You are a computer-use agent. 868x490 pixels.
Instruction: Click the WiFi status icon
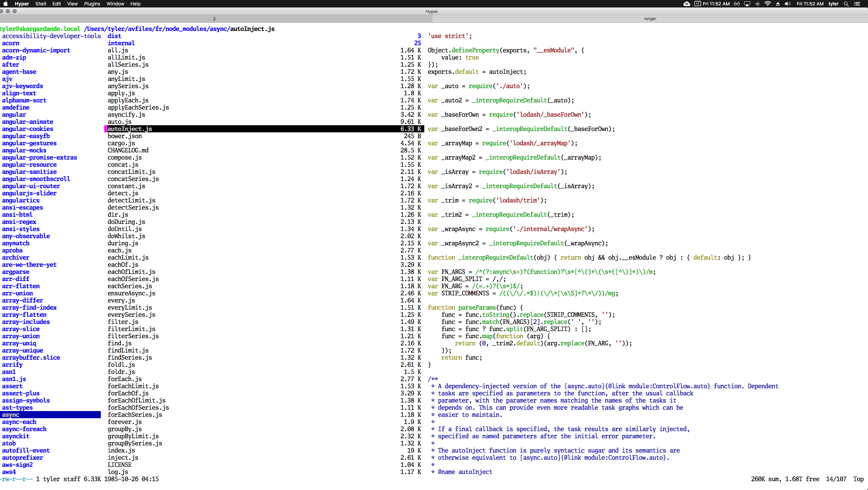766,4
